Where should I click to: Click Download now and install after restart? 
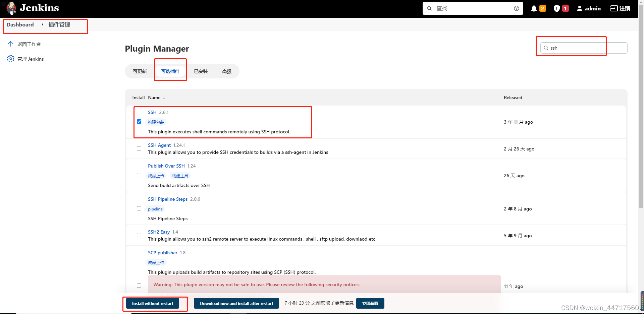(x=236, y=303)
